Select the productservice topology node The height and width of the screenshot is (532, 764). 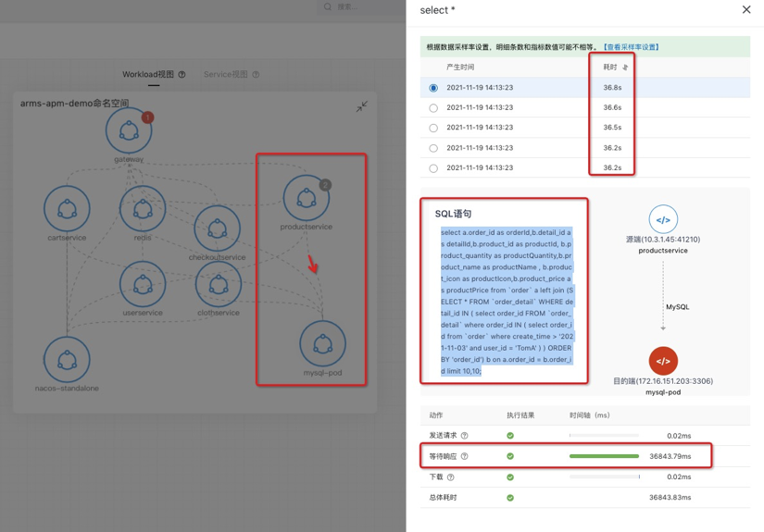(x=306, y=198)
